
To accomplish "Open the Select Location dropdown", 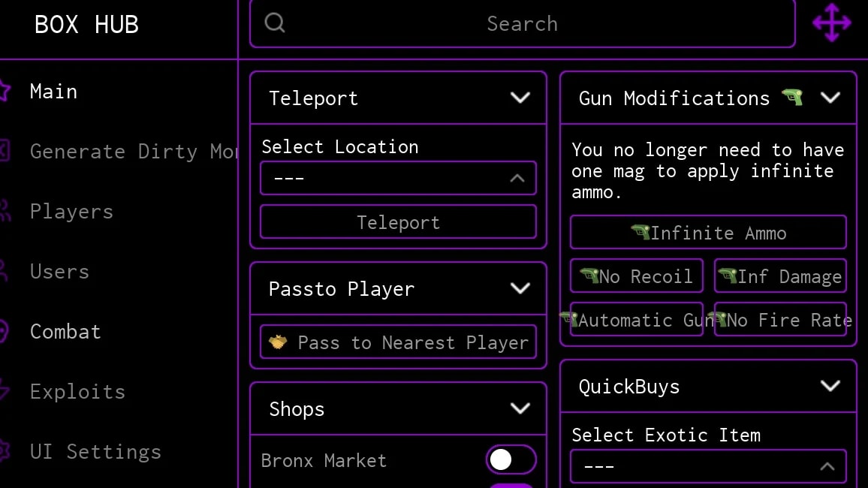I will (x=398, y=178).
